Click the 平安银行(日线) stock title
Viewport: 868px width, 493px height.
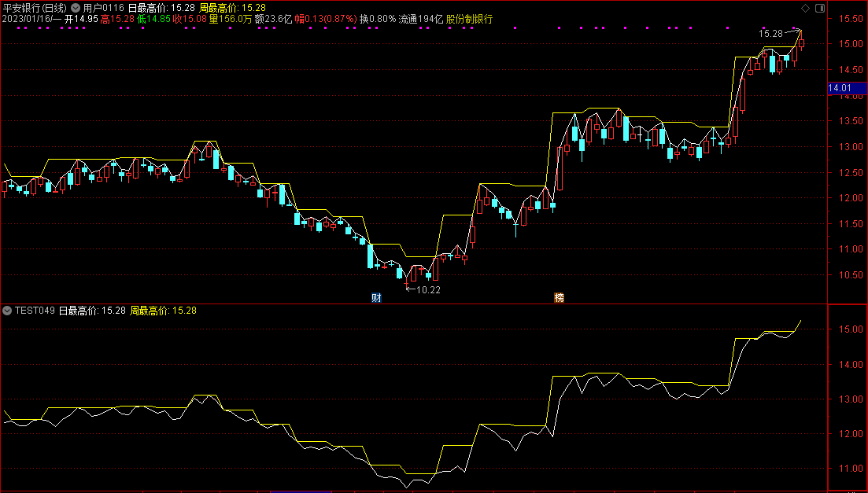(x=35, y=8)
